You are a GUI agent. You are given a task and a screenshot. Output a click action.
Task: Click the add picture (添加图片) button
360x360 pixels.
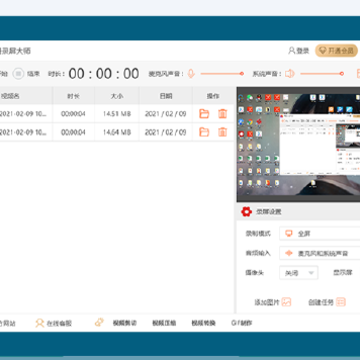pos(273,302)
